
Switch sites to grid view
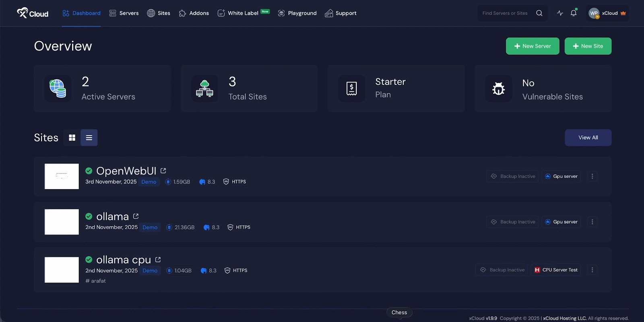click(x=72, y=138)
